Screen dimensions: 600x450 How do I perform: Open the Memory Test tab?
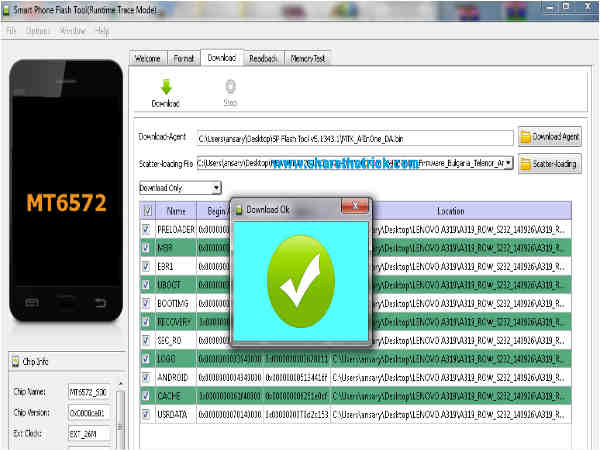pyautogui.click(x=308, y=59)
